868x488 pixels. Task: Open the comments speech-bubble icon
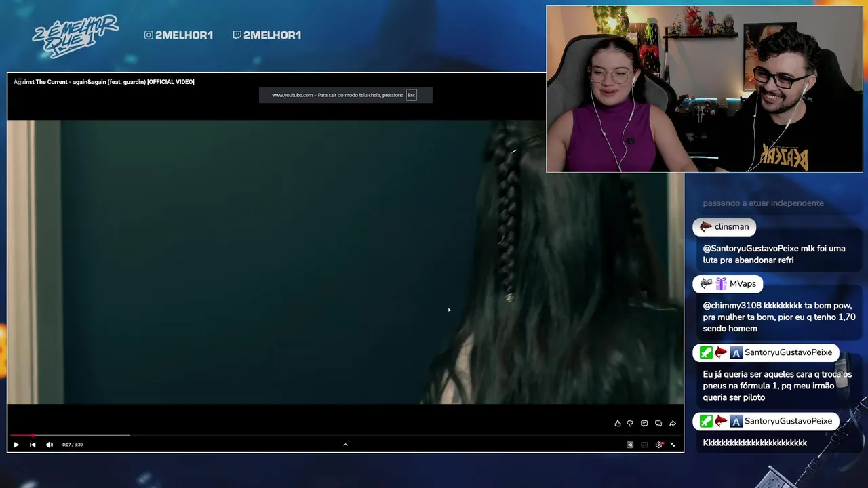pyautogui.click(x=644, y=424)
